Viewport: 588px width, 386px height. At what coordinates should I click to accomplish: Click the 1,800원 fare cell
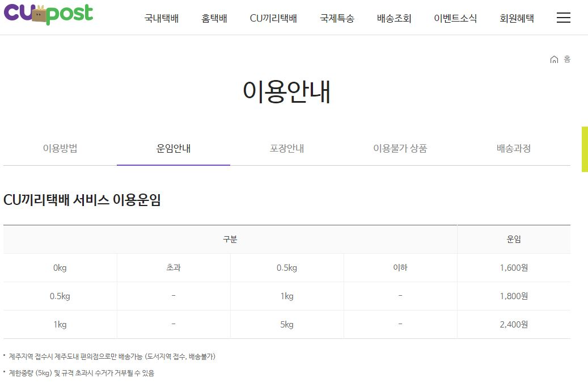click(514, 296)
